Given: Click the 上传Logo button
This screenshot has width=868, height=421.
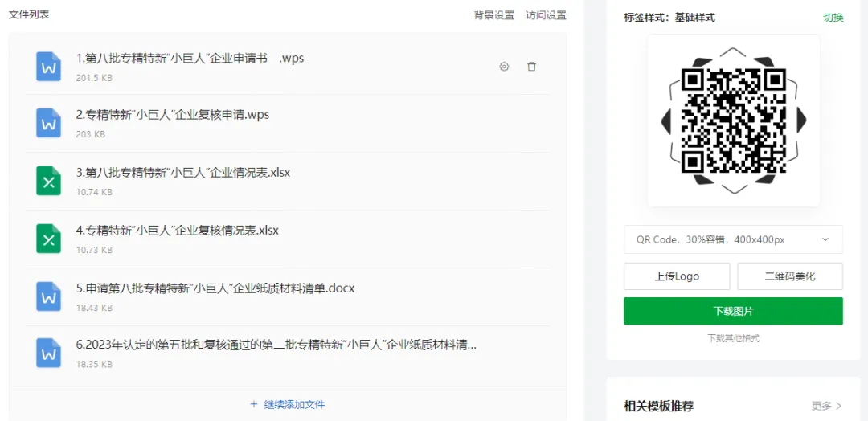Looking at the screenshot, I should [x=677, y=276].
